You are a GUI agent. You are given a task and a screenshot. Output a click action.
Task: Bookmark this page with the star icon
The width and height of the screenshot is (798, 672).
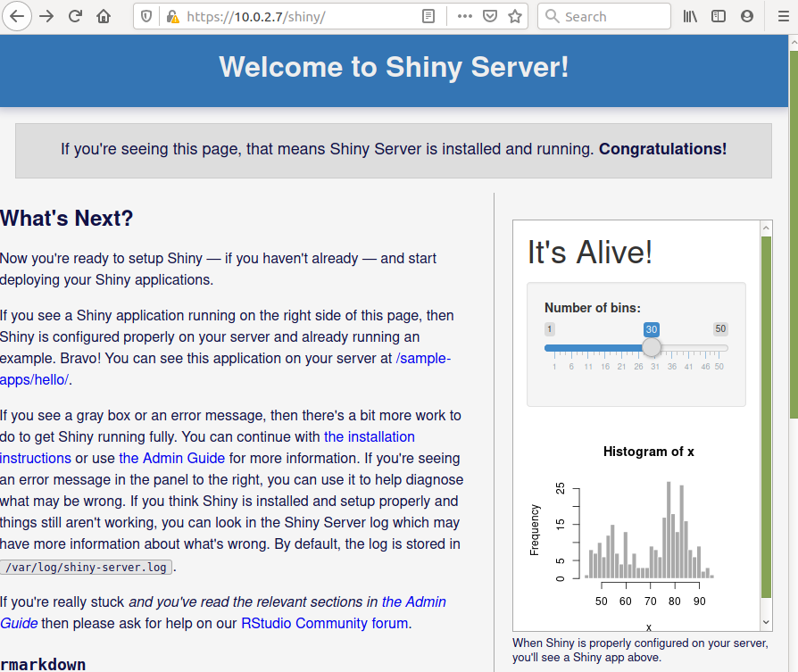(x=515, y=17)
